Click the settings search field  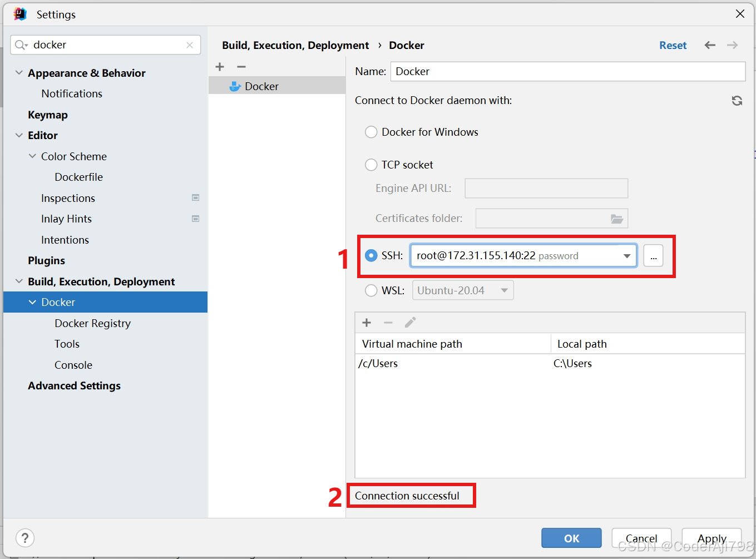click(x=106, y=45)
